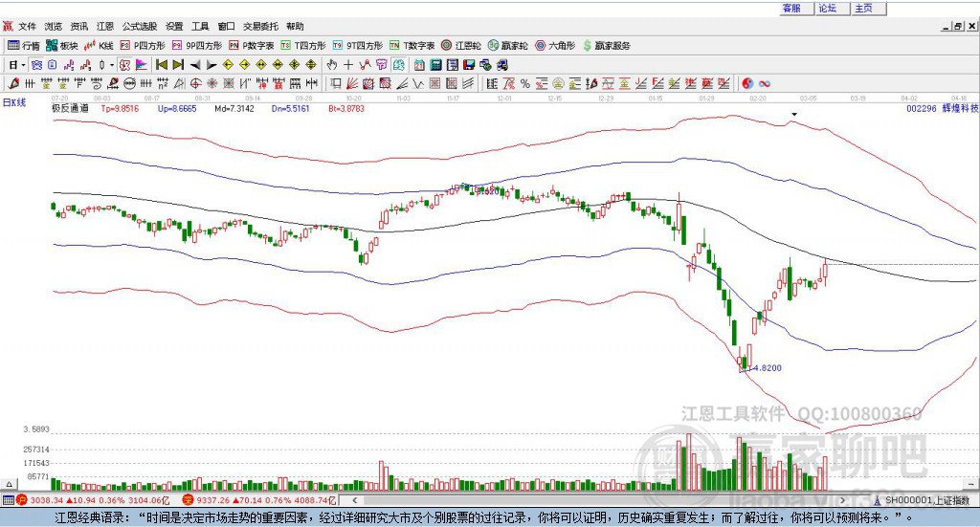Viewport: 980px width, 527px height.
Task: Open the 江恩轮 Gann wheel tool
Action: [x=461, y=46]
